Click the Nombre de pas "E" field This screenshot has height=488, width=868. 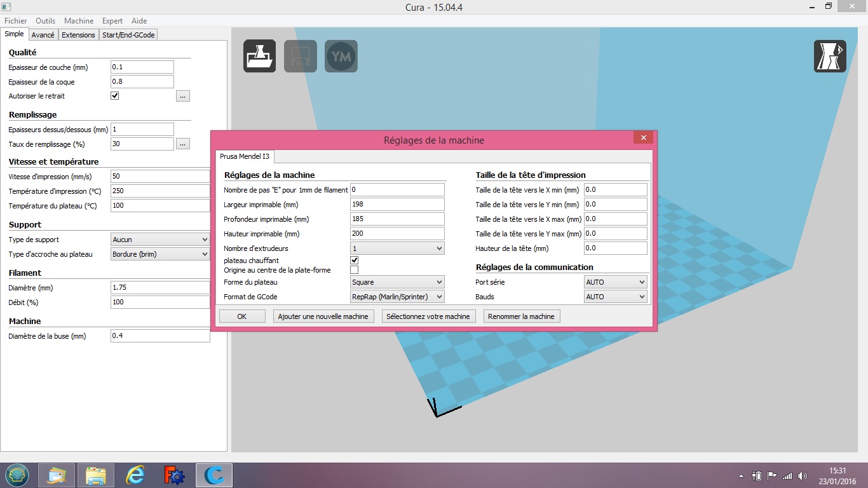click(397, 189)
